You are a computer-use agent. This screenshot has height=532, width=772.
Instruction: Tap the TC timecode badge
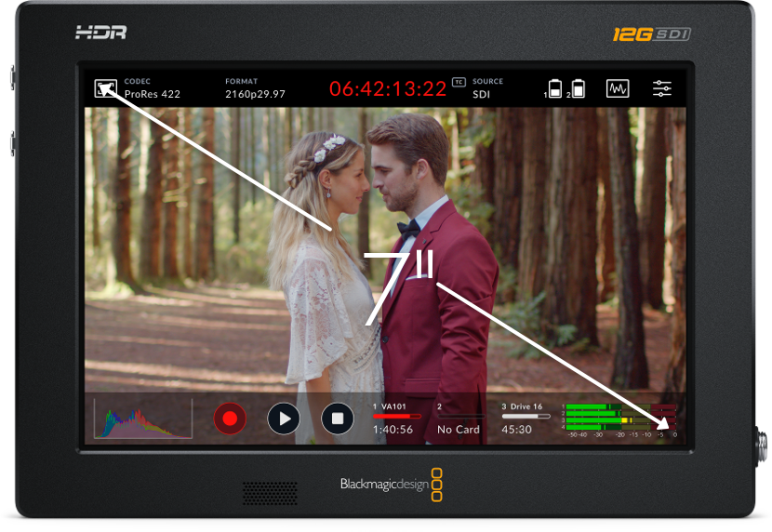(458, 83)
